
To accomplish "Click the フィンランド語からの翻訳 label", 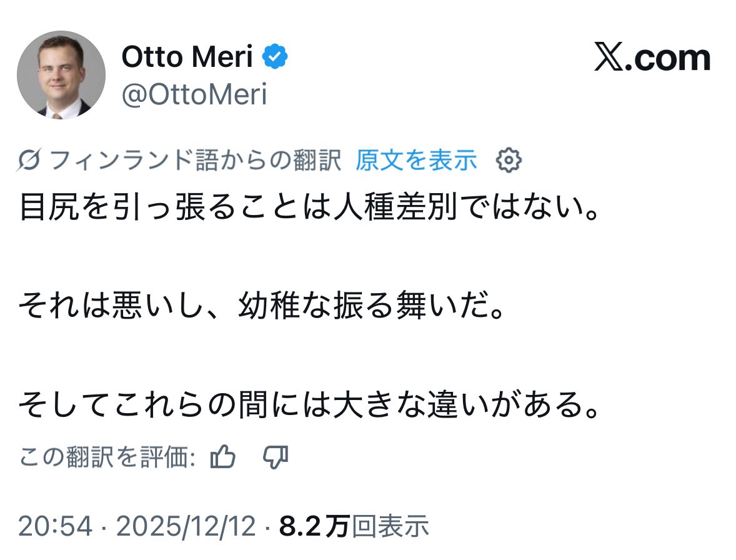I will (195, 161).
